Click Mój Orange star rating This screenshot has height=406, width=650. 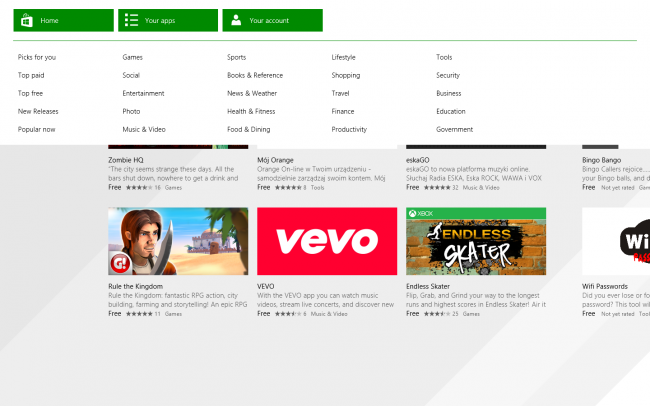(288, 188)
